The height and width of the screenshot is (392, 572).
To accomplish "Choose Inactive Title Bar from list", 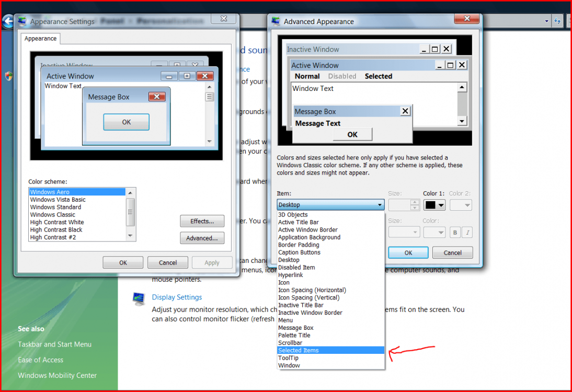I will pyautogui.click(x=330, y=305).
